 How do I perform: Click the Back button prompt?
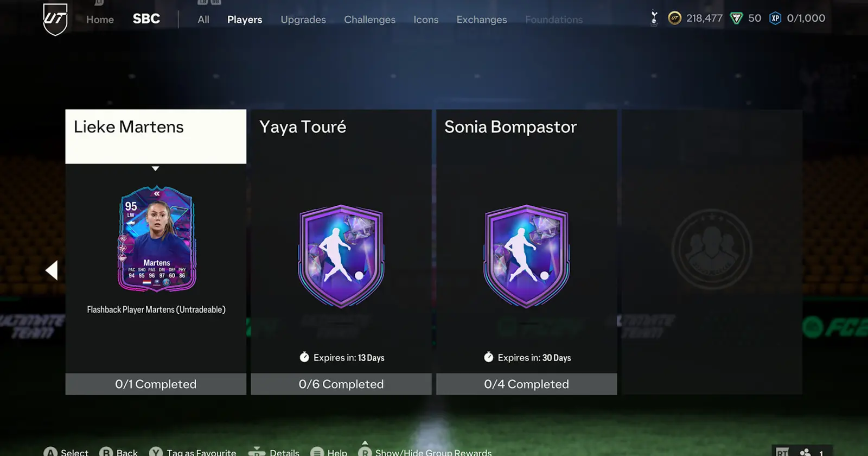119,452
